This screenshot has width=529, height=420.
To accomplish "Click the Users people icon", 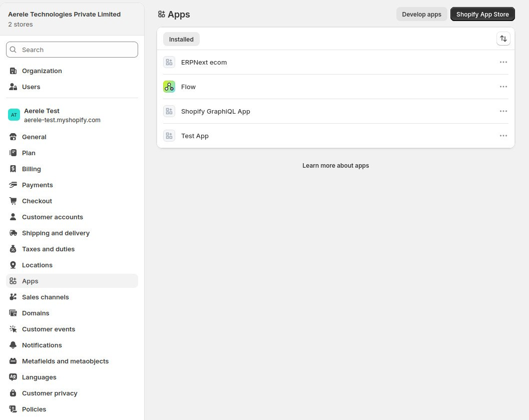I will click(x=13, y=87).
